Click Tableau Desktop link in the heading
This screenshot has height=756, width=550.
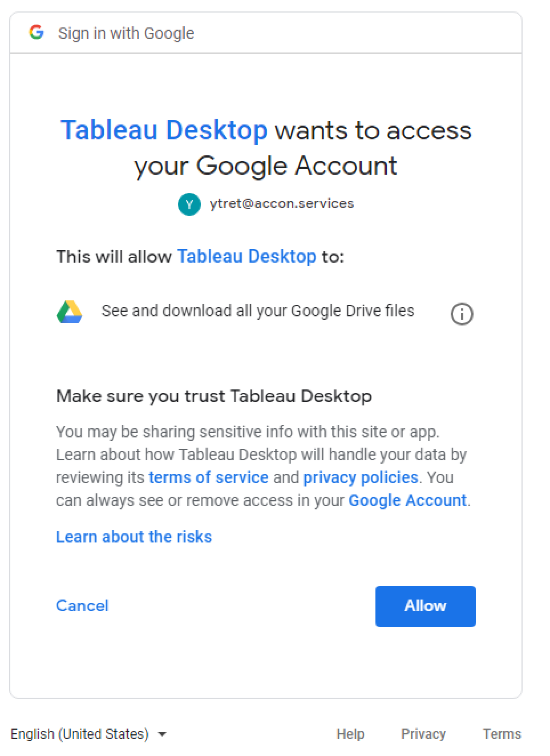point(164,130)
